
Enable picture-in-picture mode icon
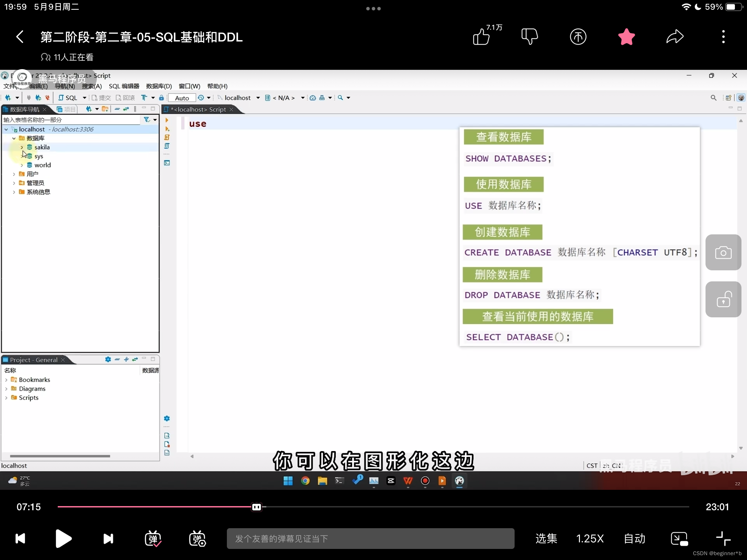coord(679,539)
